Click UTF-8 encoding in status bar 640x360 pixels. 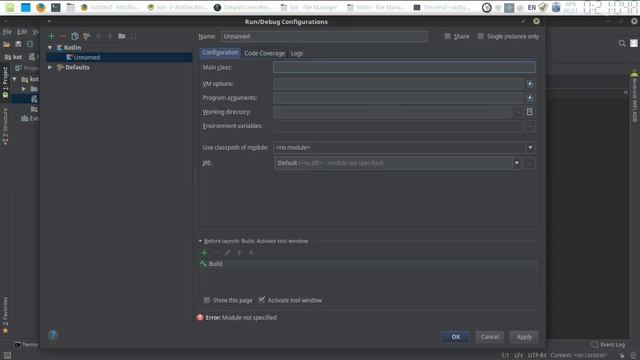[x=537, y=356]
